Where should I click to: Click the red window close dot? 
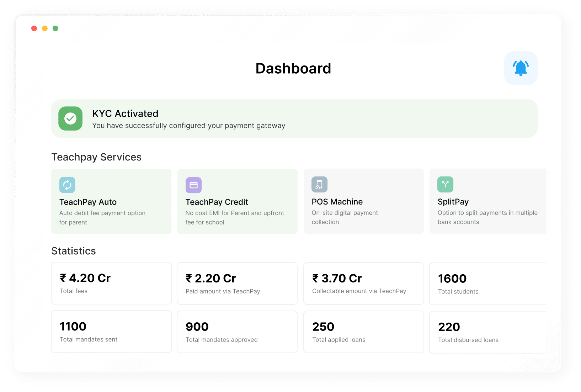34,28
